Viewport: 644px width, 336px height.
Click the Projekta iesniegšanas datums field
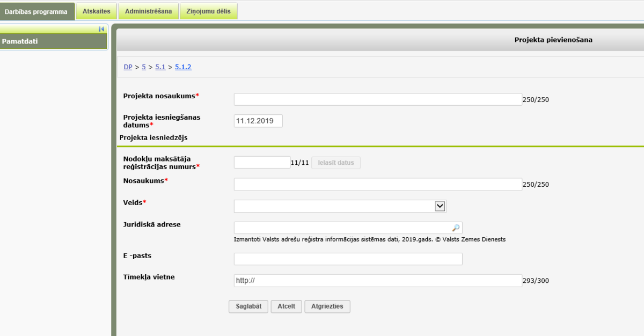tap(258, 121)
